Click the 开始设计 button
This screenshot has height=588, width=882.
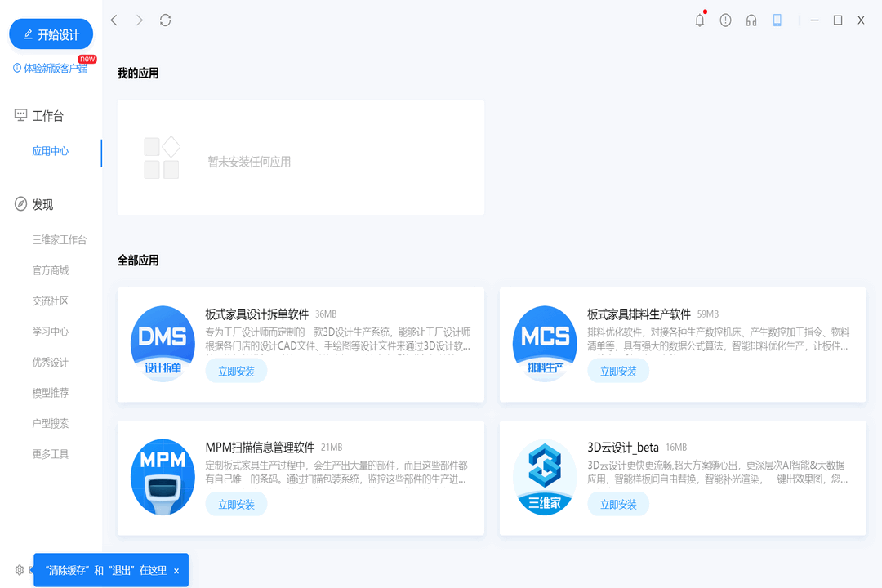pos(51,34)
